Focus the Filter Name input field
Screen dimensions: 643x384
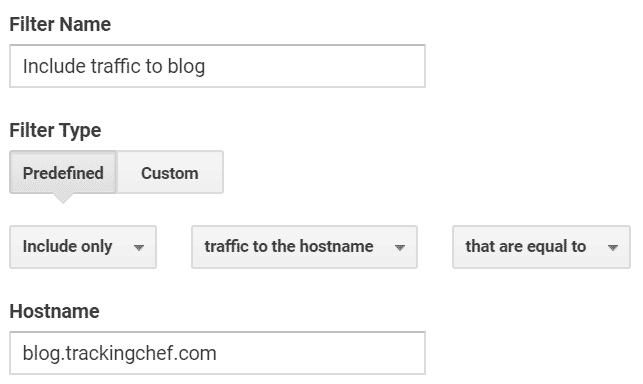pyautogui.click(x=217, y=66)
